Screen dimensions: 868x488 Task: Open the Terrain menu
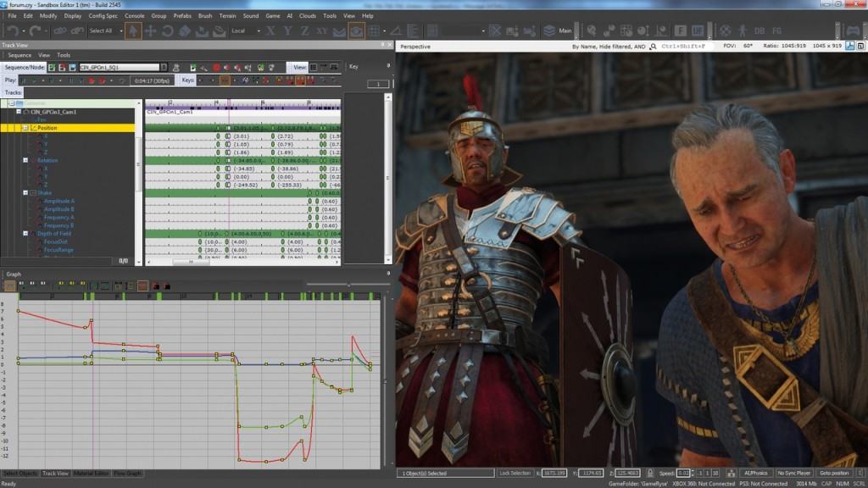(x=227, y=16)
